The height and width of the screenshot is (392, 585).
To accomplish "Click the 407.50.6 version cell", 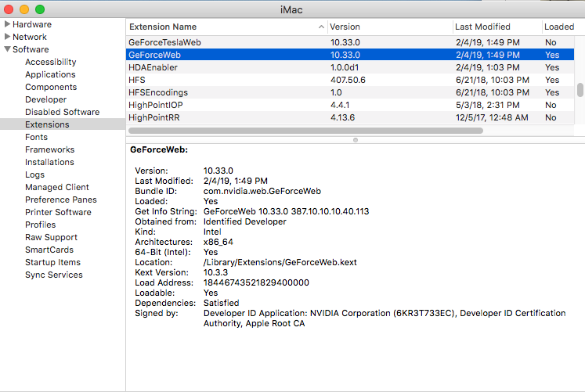I will [348, 80].
